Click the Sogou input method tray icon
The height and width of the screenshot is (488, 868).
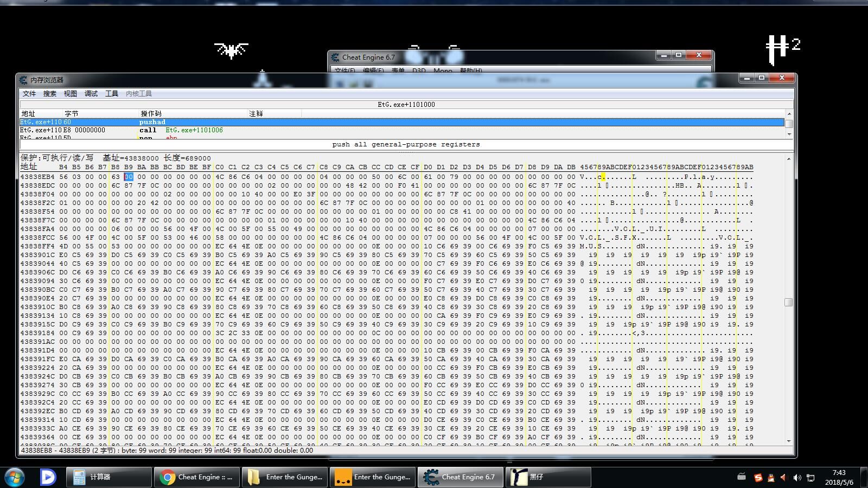click(x=758, y=478)
